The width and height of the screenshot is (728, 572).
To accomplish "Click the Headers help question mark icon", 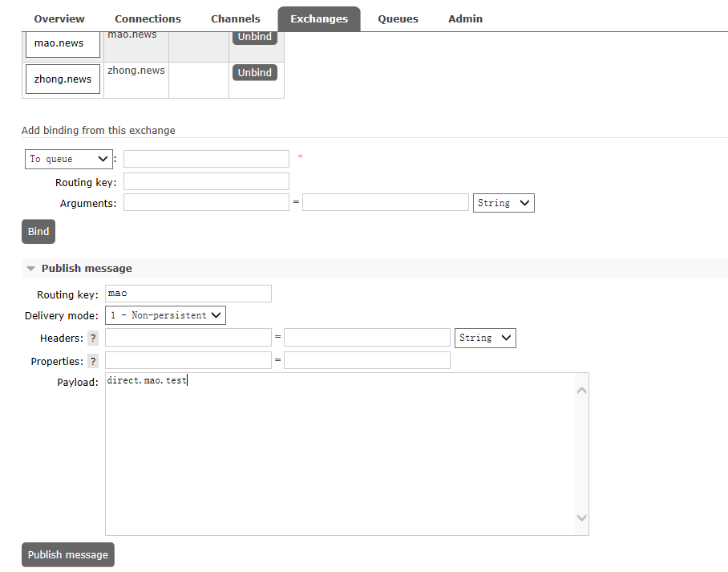I will [94, 339].
